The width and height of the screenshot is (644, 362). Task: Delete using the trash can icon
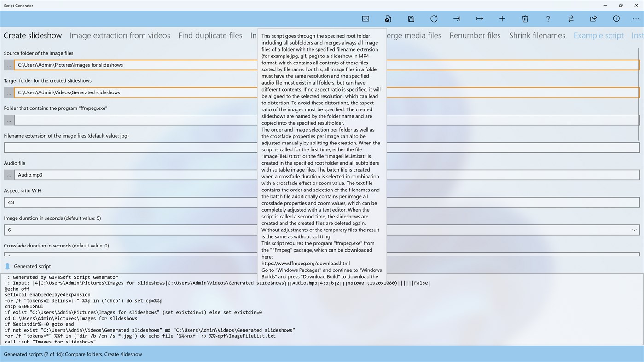pyautogui.click(x=525, y=19)
